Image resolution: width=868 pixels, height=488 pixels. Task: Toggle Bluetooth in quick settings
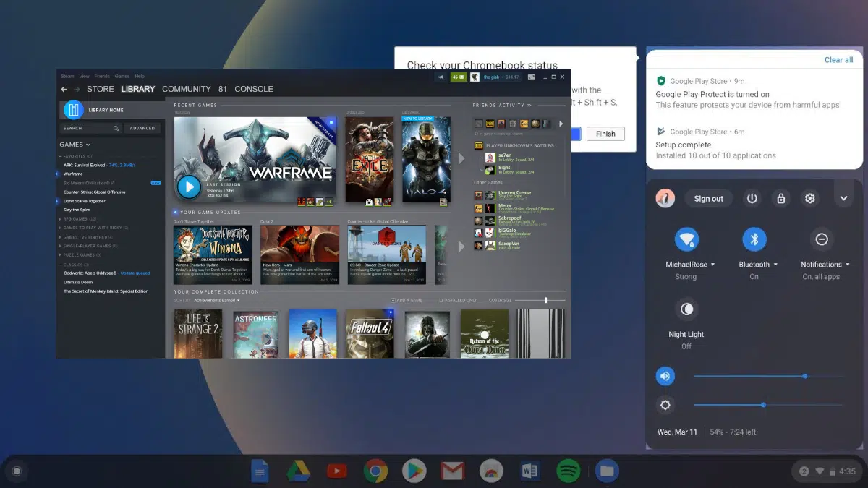coord(754,239)
